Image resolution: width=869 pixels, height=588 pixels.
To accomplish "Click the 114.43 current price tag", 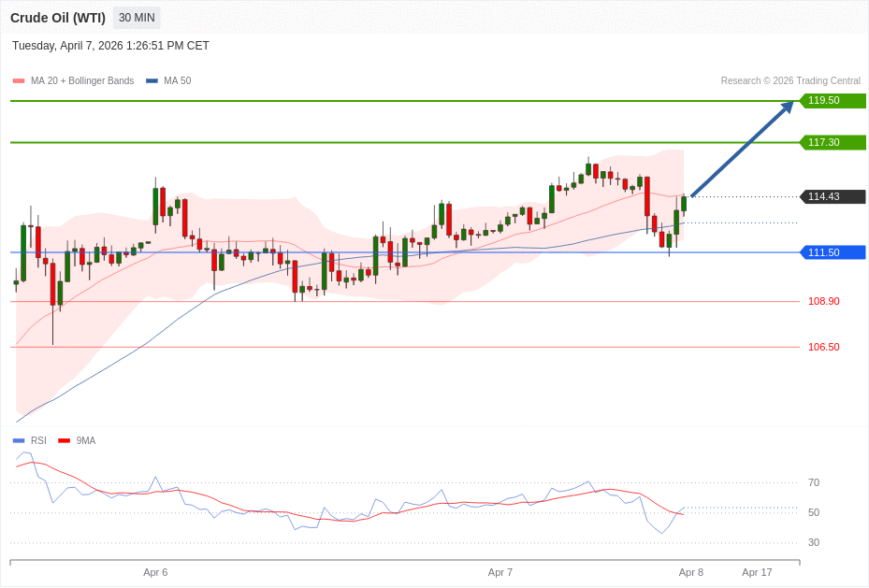I will click(833, 196).
